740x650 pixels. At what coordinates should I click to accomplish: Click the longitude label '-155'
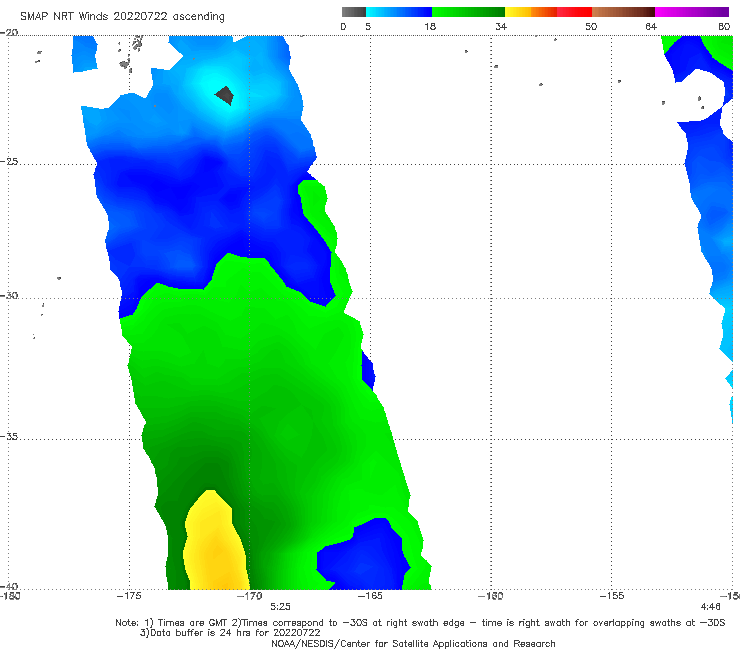[612, 596]
